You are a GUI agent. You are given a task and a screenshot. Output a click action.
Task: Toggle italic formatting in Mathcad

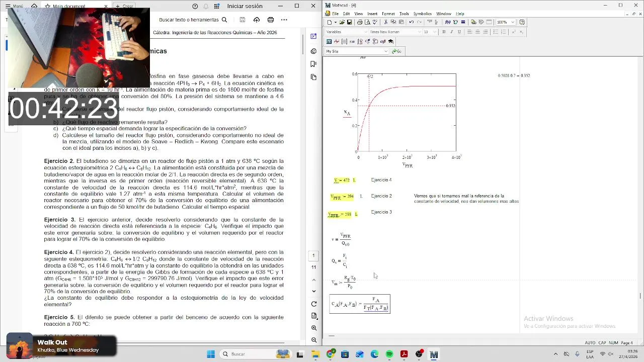coord(451,32)
